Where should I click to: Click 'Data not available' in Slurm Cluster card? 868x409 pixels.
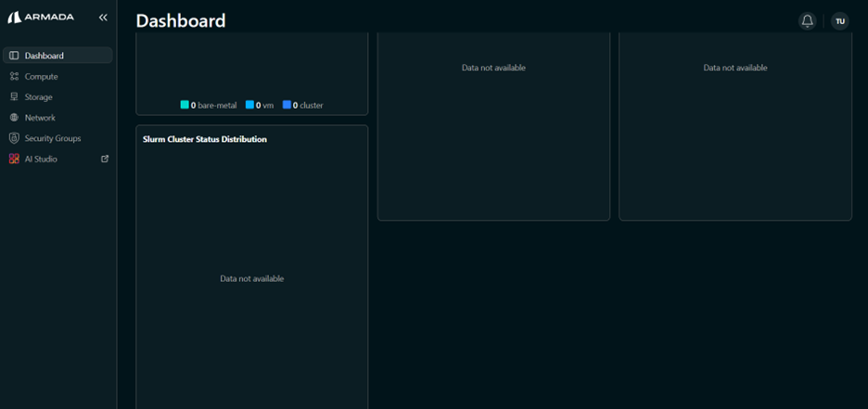coord(252,279)
